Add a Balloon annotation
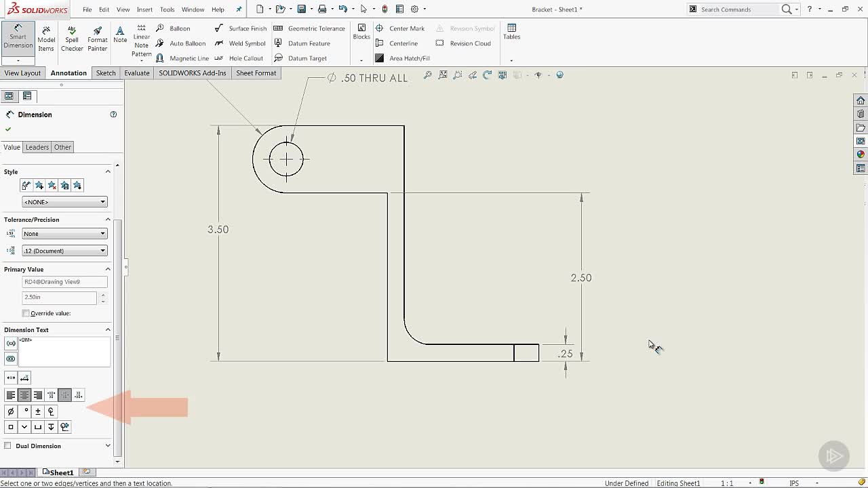 click(x=173, y=28)
